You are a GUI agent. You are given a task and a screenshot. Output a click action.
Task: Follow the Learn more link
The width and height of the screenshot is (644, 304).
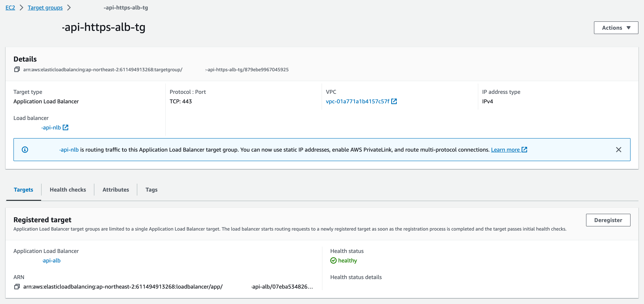(505, 150)
